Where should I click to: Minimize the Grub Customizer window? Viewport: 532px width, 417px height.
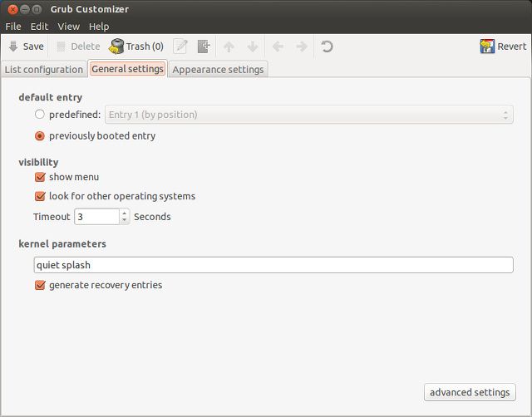pyautogui.click(x=25, y=9)
